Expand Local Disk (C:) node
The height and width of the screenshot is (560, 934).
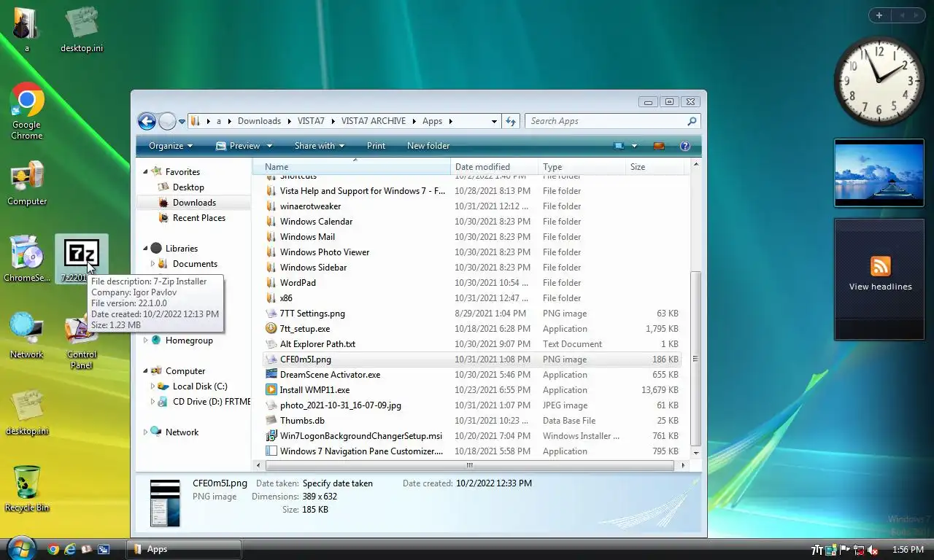click(x=153, y=386)
